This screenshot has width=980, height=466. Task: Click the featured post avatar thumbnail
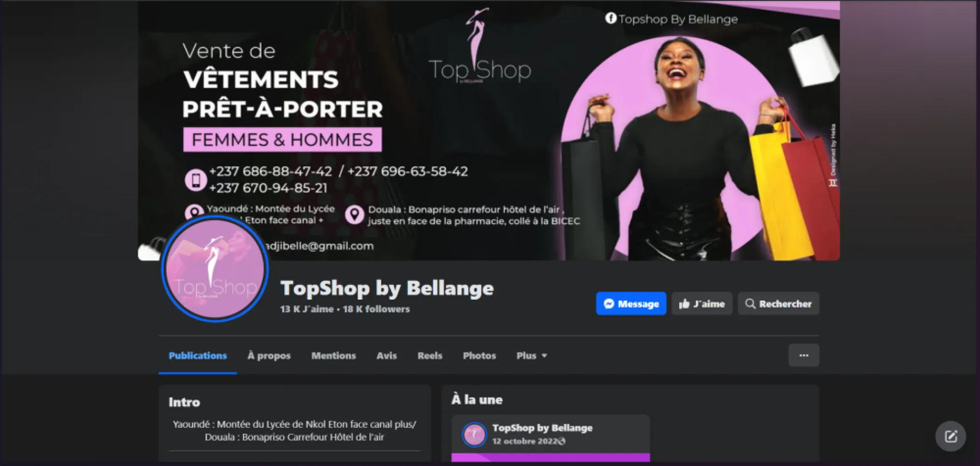[474, 434]
